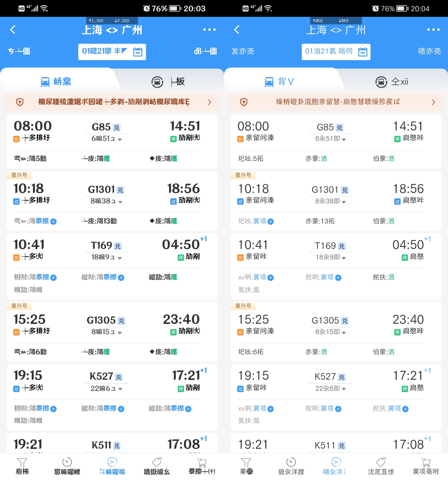The width and height of the screenshot is (448, 480).
Task: Tap arrival time 18:56 in right G1301 card
Action: (x=408, y=189)
